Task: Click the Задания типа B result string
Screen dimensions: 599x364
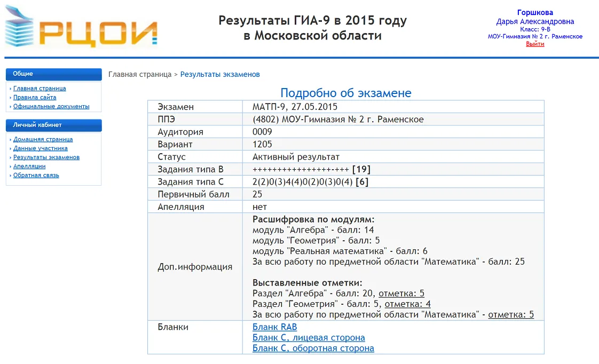Action: [x=311, y=169]
